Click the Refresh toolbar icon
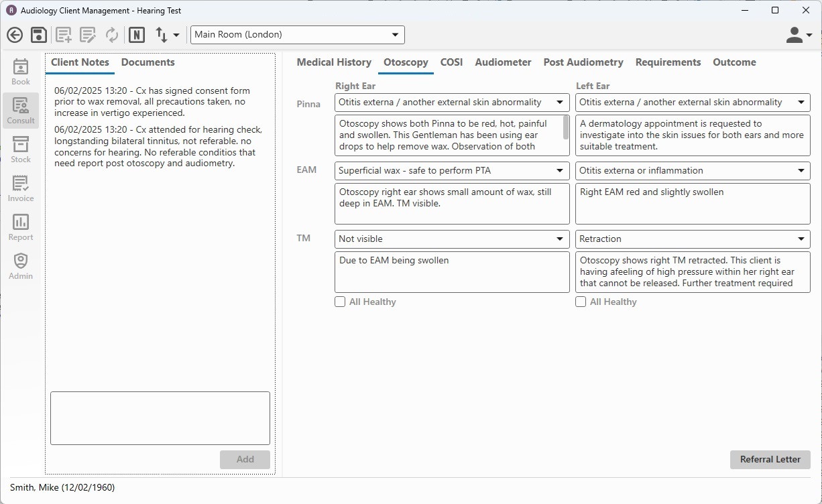Screen dimensions: 822x504 pyautogui.click(x=112, y=34)
